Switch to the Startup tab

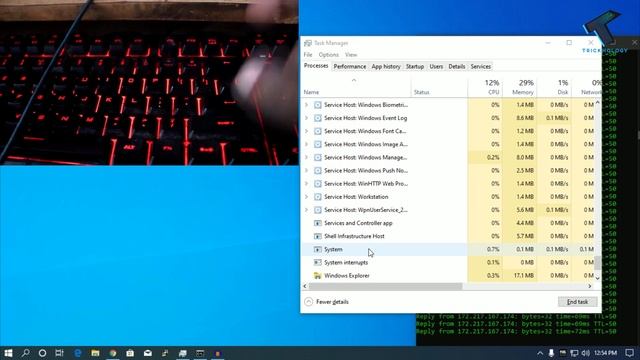[x=415, y=67]
